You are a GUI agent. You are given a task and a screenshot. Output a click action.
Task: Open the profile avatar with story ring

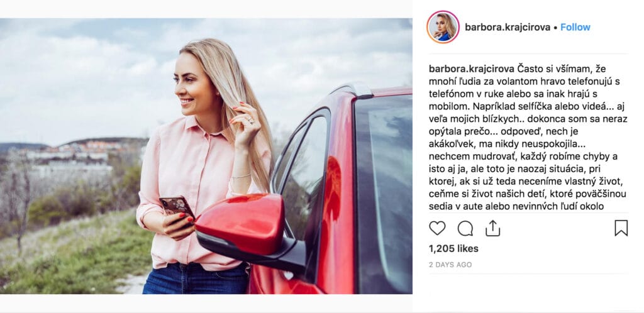point(443,27)
